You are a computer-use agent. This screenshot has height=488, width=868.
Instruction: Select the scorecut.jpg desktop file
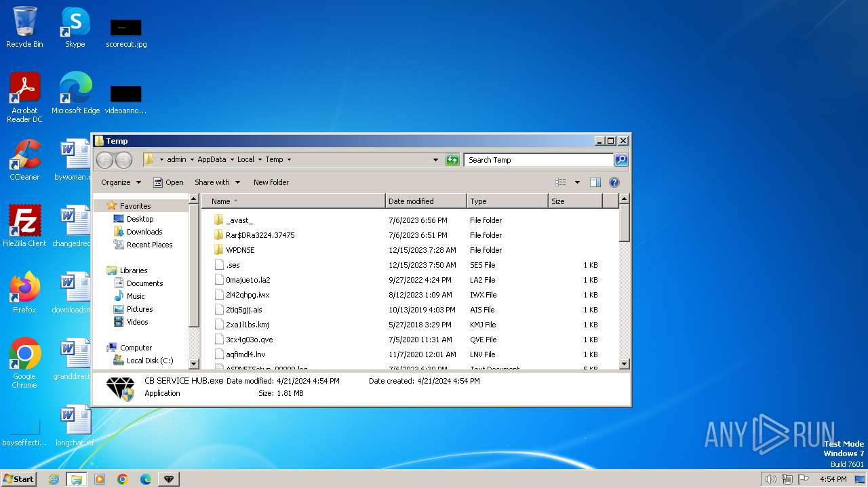(126, 32)
